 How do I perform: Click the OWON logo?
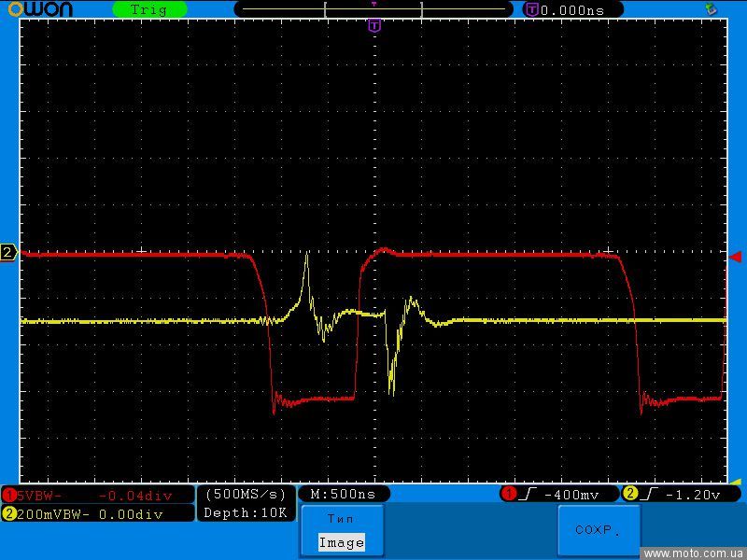point(47,9)
